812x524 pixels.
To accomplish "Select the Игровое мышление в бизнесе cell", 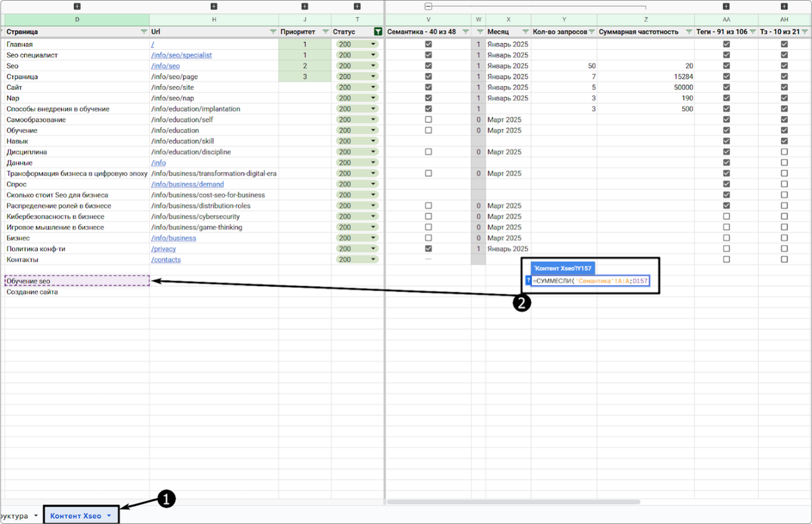I will [x=77, y=227].
